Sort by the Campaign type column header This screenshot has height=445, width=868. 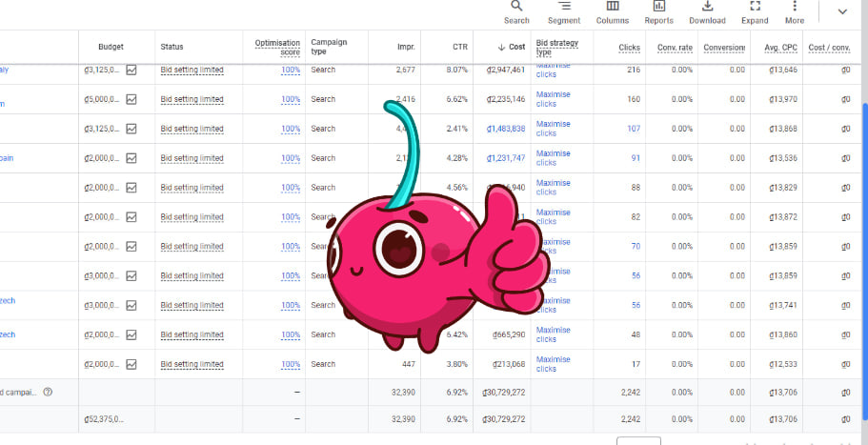click(327, 47)
